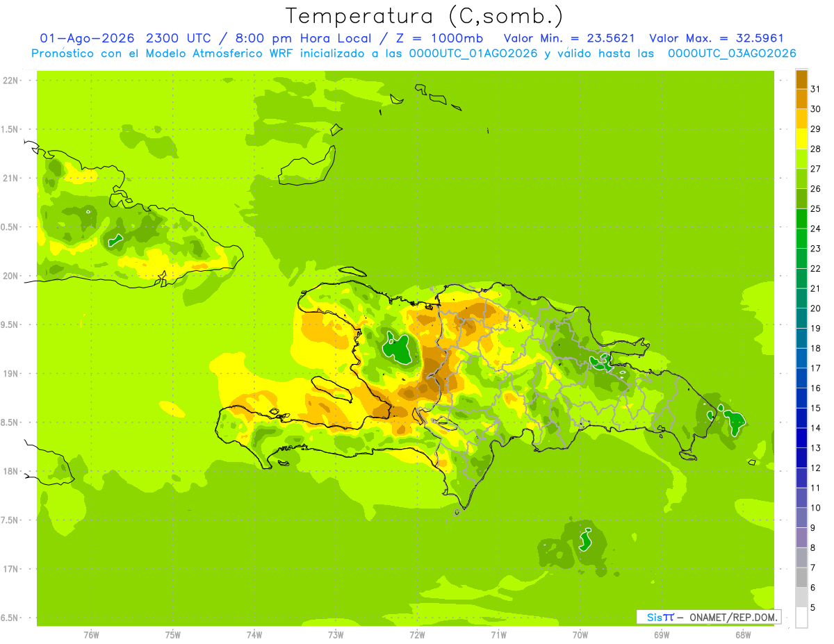Click the "71W" longitude axis label
Screen dimensions: 834x644
click(x=498, y=635)
